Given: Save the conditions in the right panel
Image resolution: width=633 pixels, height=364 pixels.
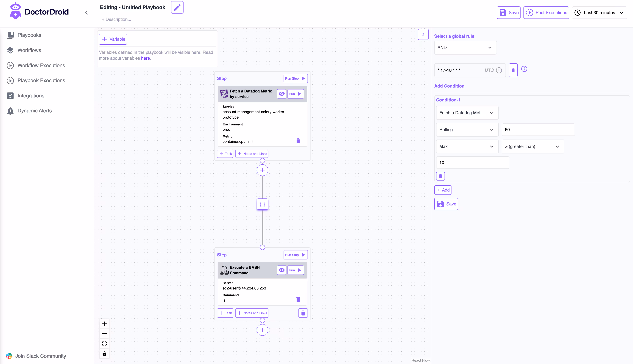Looking at the screenshot, I should [x=446, y=204].
